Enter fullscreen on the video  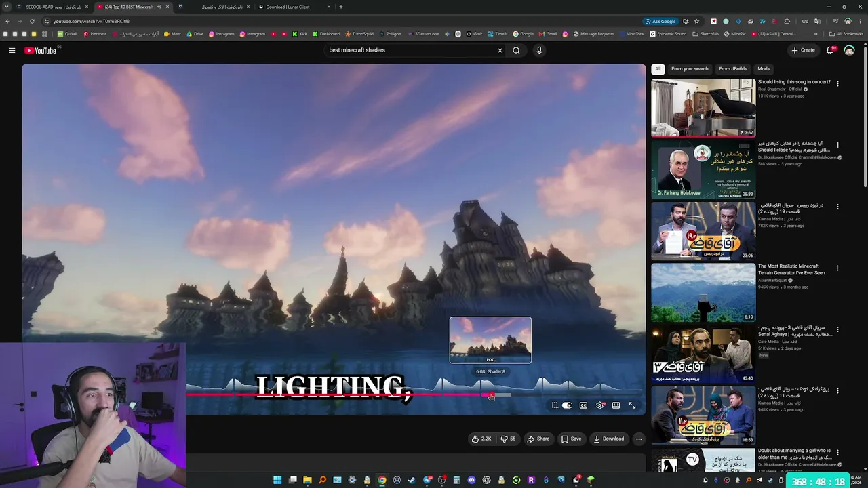(632, 405)
